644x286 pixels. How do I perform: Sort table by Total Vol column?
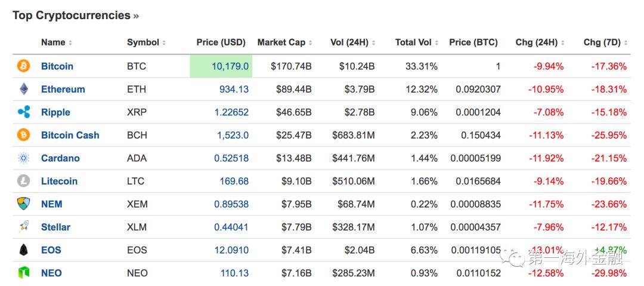417,42
